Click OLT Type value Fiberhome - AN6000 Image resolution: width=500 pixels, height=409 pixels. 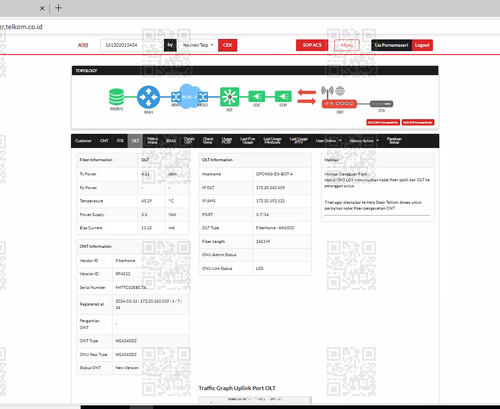click(275, 228)
